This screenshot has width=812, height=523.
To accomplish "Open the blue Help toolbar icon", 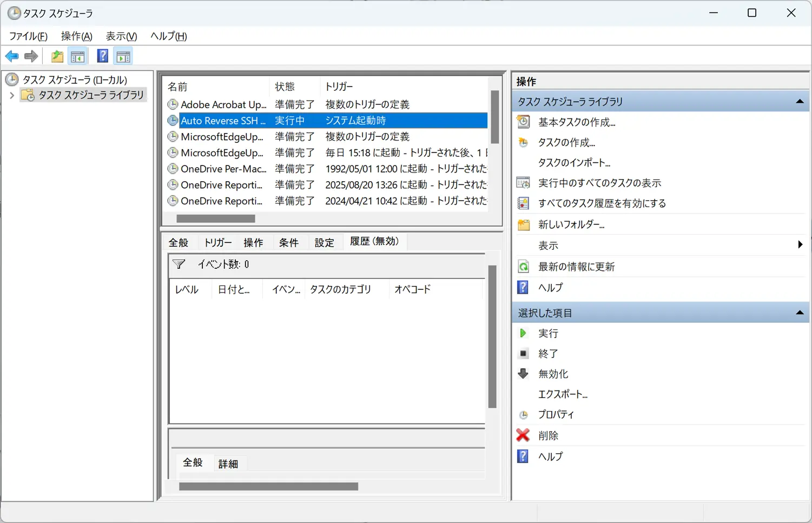I will pyautogui.click(x=102, y=56).
